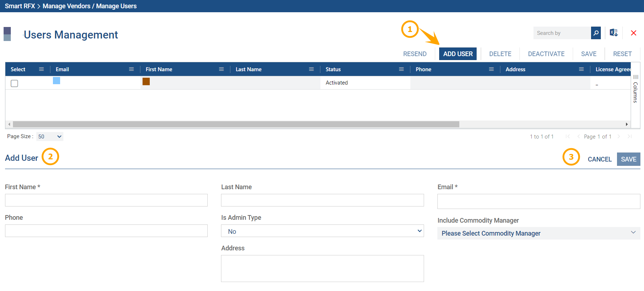Click the search magnifier icon
644x291 pixels.
[x=596, y=33]
